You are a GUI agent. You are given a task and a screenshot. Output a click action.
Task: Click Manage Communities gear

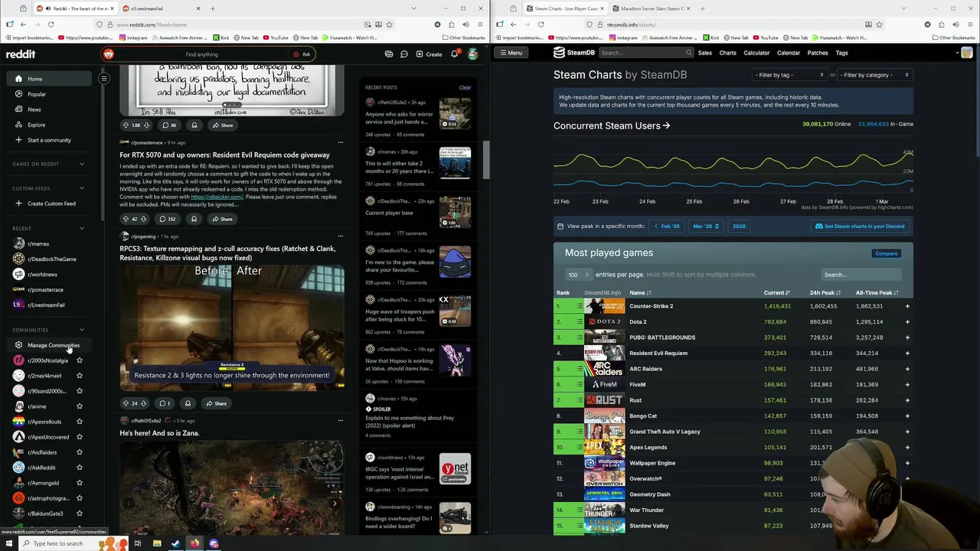tap(18, 345)
